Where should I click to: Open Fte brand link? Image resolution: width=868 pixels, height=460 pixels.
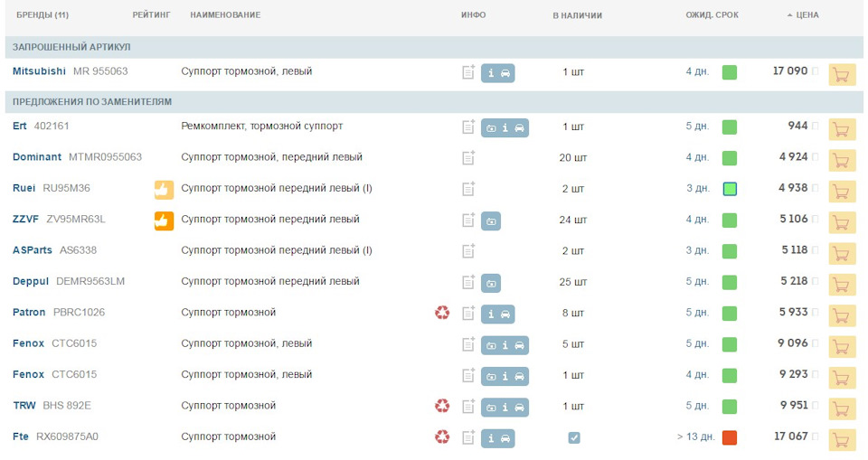click(21, 437)
